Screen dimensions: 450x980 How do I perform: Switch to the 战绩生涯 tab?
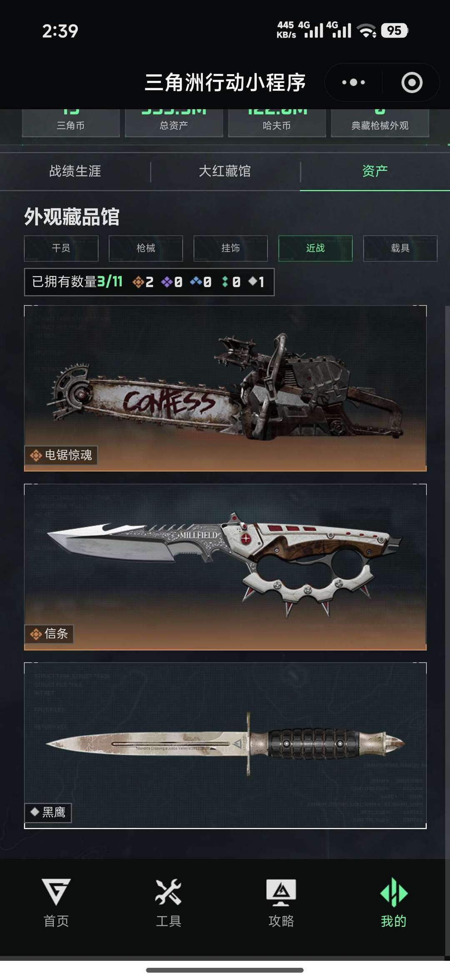(75, 171)
